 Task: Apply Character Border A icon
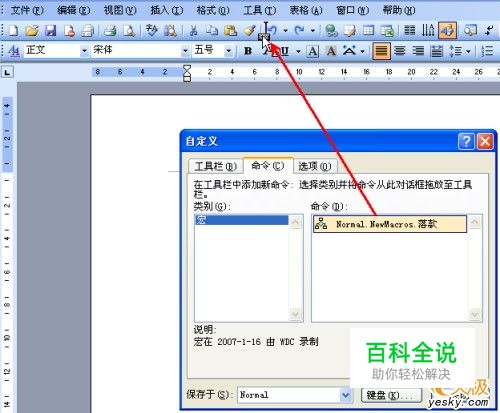click(x=313, y=51)
